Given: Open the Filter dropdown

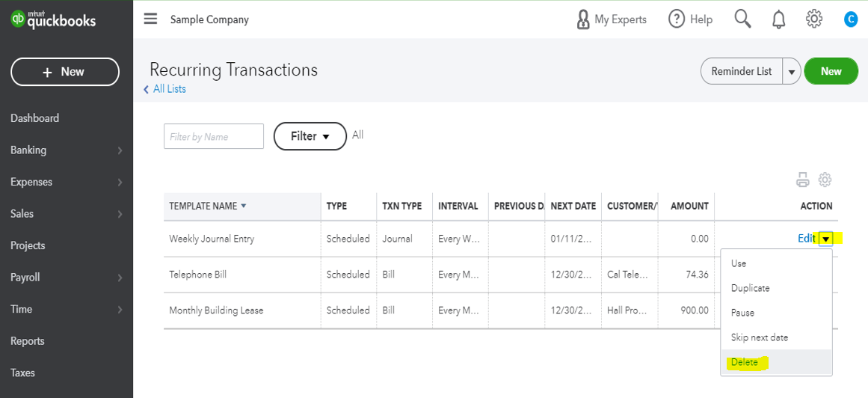Looking at the screenshot, I should click(310, 136).
